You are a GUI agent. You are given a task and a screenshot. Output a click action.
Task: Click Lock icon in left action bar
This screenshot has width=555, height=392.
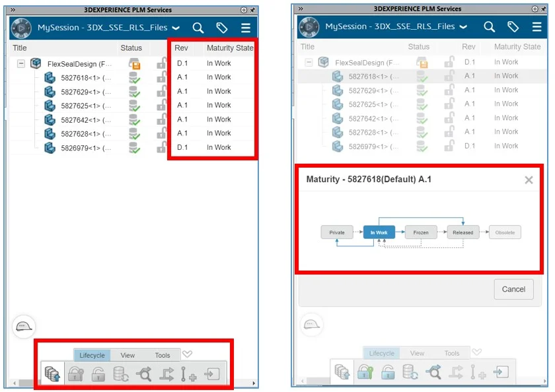click(76, 374)
